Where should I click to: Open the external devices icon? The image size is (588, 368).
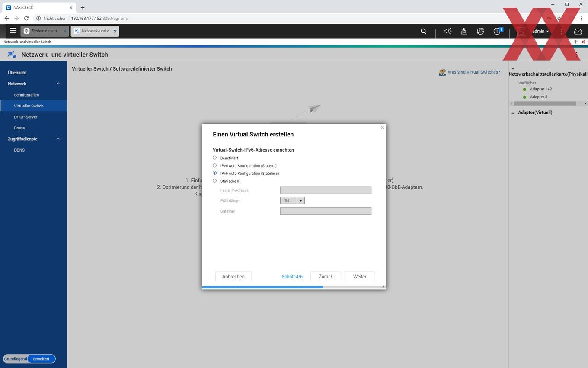[x=480, y=31]
